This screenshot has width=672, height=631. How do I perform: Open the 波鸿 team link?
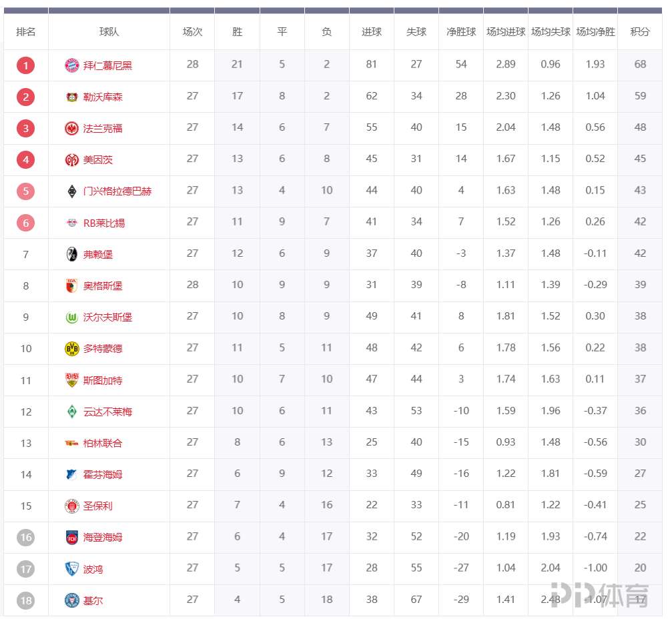pyautogui.click(x=93, y=569)
